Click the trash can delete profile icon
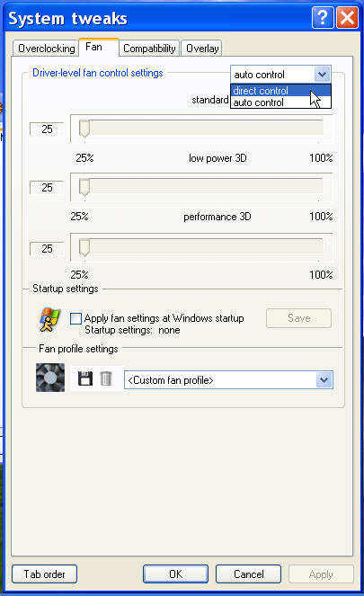 [106, 378]
